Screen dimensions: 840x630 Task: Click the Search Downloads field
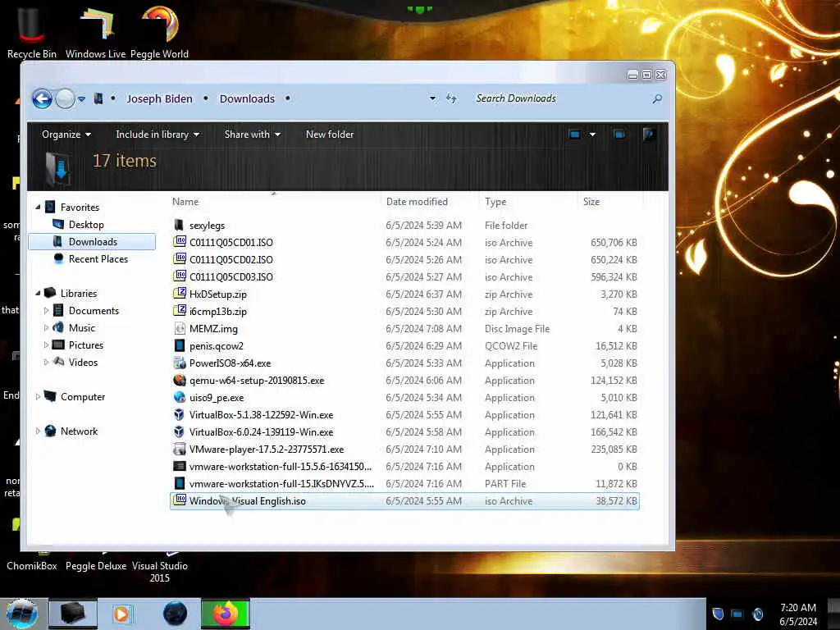coord(559,98)
